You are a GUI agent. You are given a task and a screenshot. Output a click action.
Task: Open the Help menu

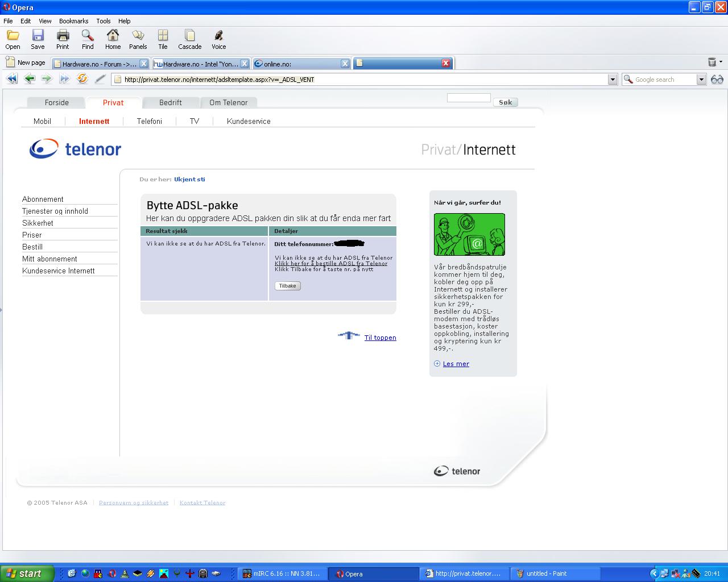click(x=125, y=21)
